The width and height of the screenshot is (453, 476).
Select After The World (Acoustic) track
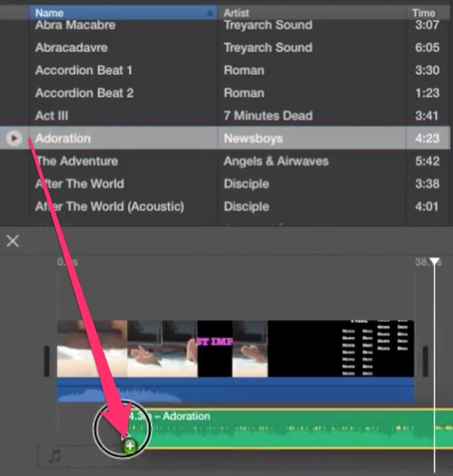coord(225,206)
